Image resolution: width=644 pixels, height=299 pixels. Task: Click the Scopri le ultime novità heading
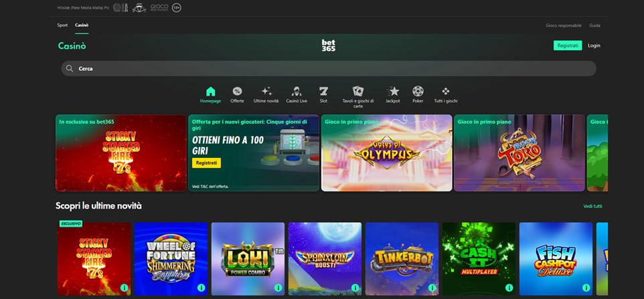(x=98, y=206)
